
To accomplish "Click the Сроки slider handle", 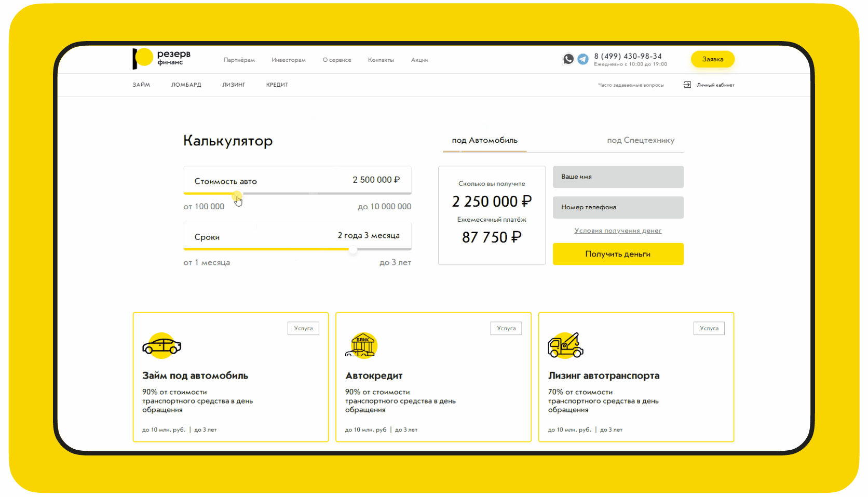I will [353, 250].
